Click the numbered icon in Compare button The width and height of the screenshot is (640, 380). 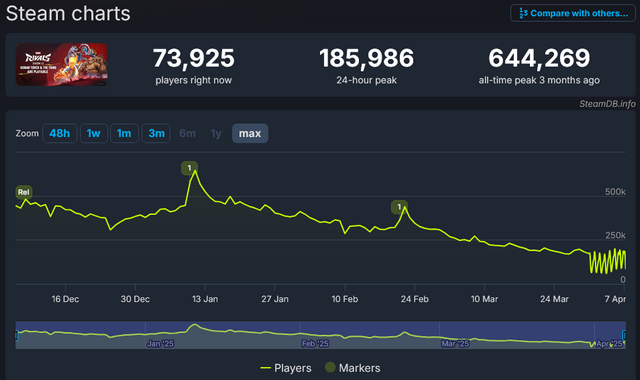(x=523, y=13)
